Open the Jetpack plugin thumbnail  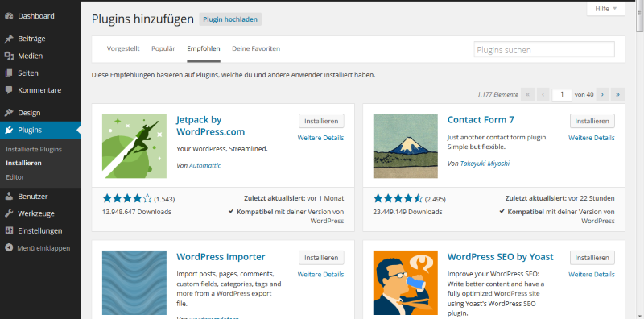click(x=134, y=146)
